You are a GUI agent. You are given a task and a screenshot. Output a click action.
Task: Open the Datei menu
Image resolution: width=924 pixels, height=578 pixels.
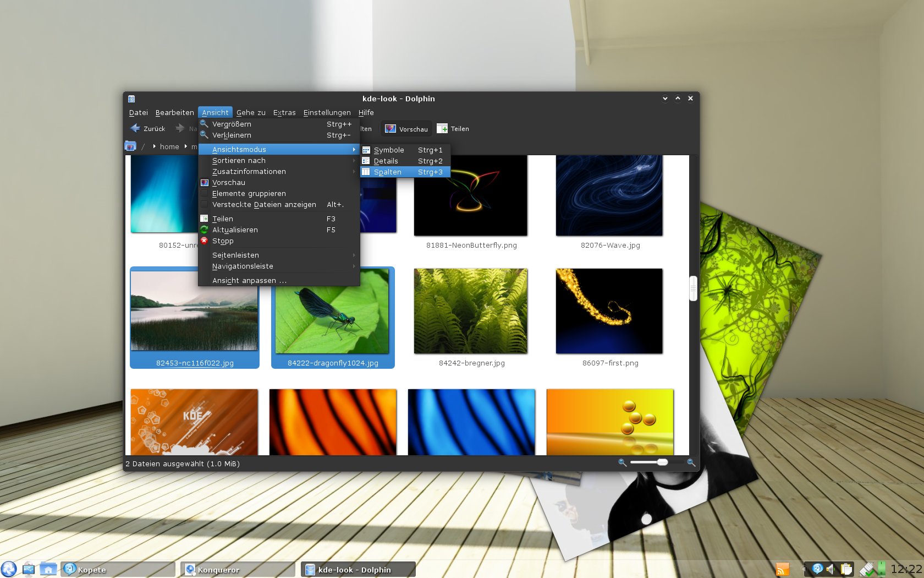[x=138, y=112]
